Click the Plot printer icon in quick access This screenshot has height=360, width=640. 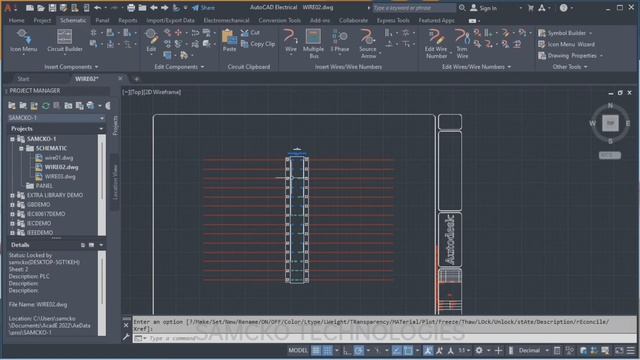pyautogui.click(x=131, y=8)
